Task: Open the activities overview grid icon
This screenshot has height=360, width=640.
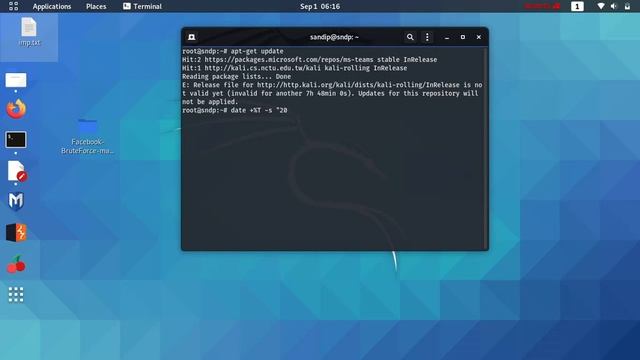Action: (x=13, y=6)
